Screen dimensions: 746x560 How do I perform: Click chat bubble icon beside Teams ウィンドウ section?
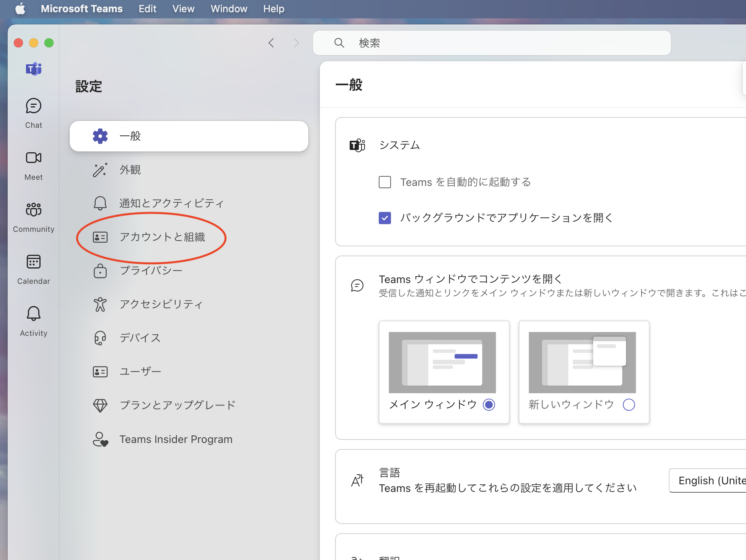tap(357, 285)
